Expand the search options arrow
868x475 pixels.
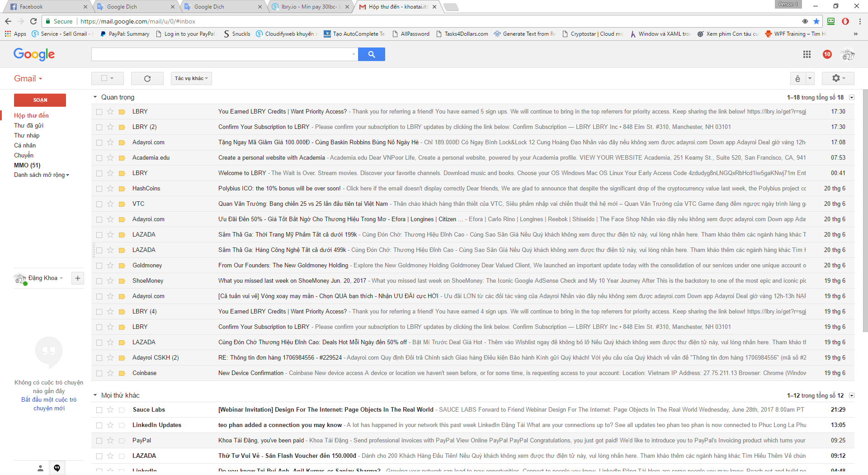[x=354, y=54]
